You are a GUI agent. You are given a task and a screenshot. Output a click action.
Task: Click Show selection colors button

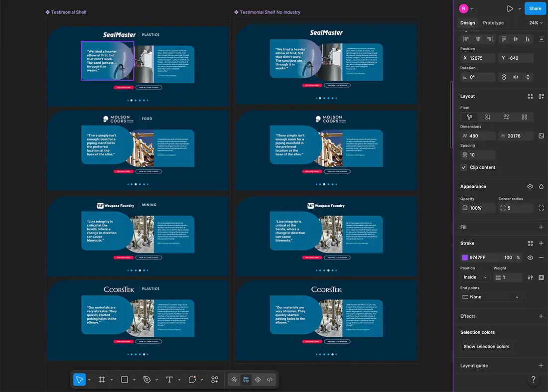pyautogui.click(x=486, y=347)
